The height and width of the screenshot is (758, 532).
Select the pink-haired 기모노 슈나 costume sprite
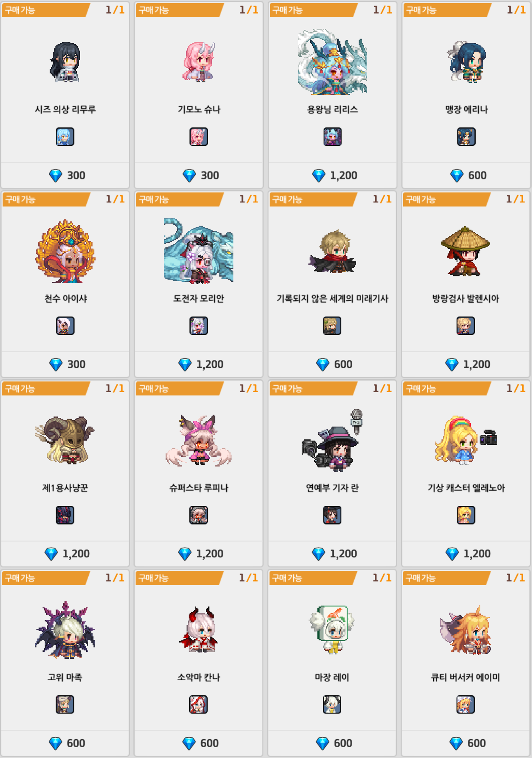click(199, 62)
